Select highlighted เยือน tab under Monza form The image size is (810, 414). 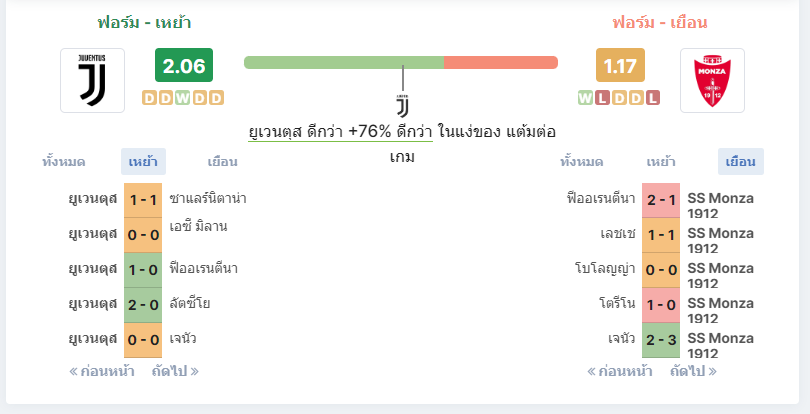point(741,162)
